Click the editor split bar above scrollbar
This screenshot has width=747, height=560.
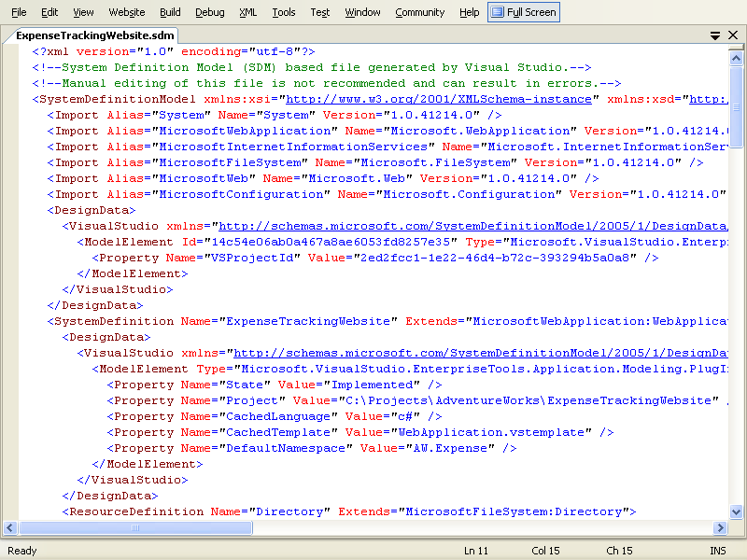(737, 48)
